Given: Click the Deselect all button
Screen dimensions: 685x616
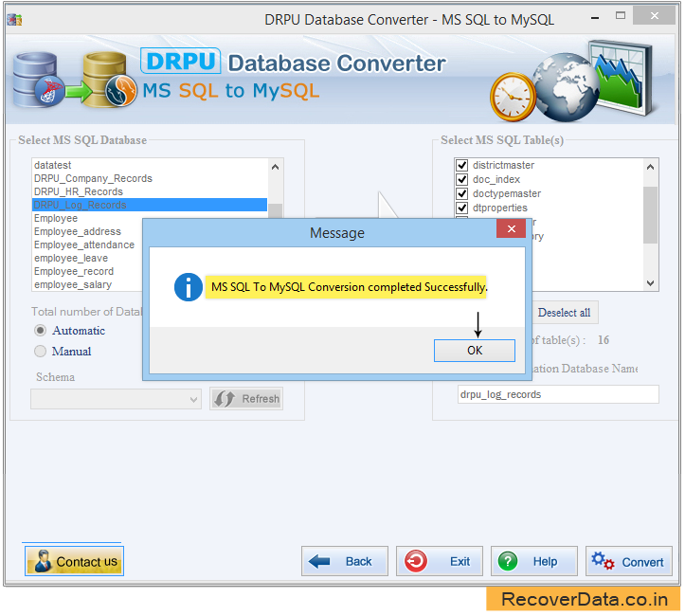Looking at the screenshot, I should (x=564, y=313).
